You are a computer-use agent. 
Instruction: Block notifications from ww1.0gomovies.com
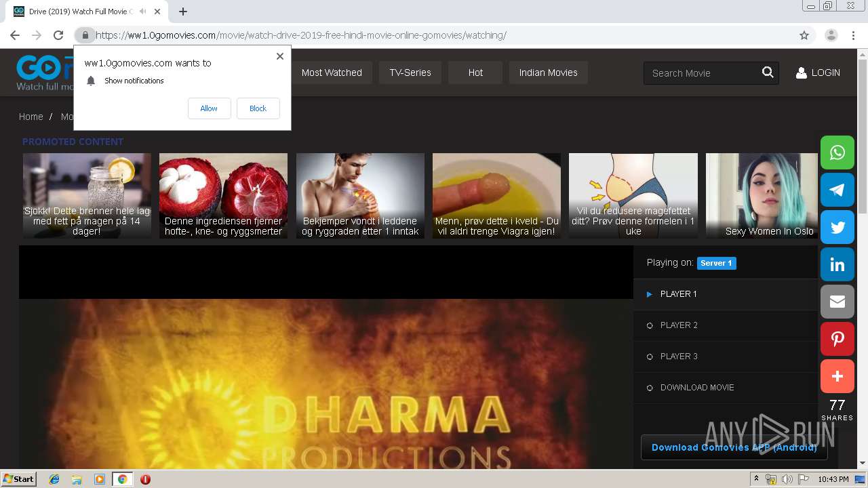click(258, 108)
